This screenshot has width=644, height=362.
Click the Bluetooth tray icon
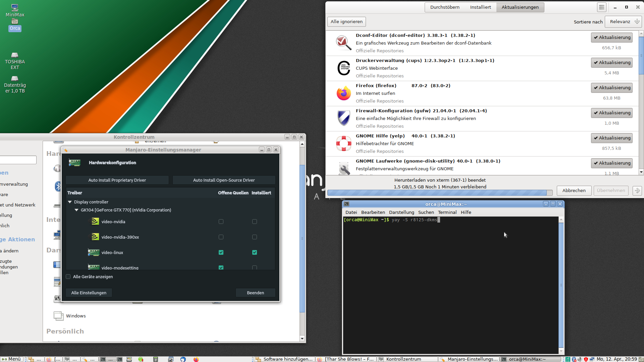tap(574, 359)
